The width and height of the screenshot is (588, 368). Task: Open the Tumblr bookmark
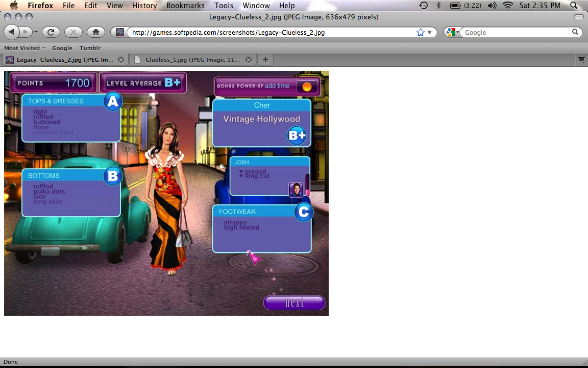pyautogui.click(x=90, y=48)
